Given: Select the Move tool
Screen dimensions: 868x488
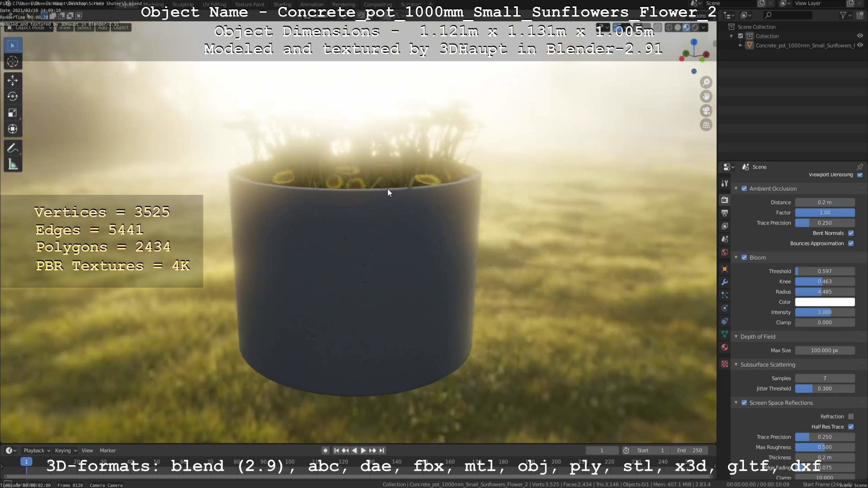Looking at the screenshot, I should 13,80.
